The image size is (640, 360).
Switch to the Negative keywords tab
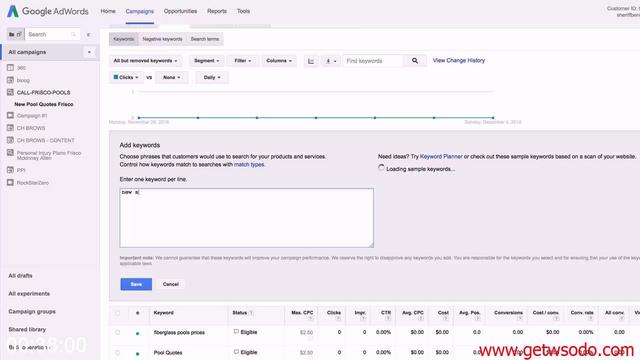[162, 39]
